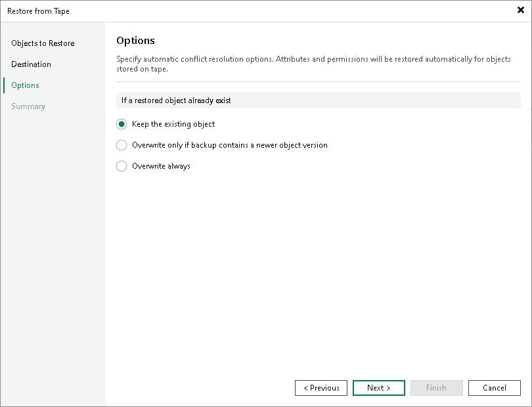Switch to the Options step in sidebar

point(25,85)
